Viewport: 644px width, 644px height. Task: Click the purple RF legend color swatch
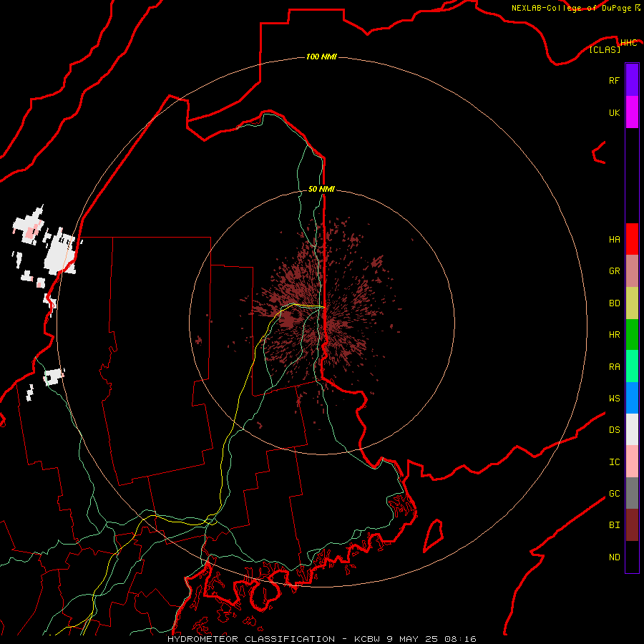tap(632, 80)
